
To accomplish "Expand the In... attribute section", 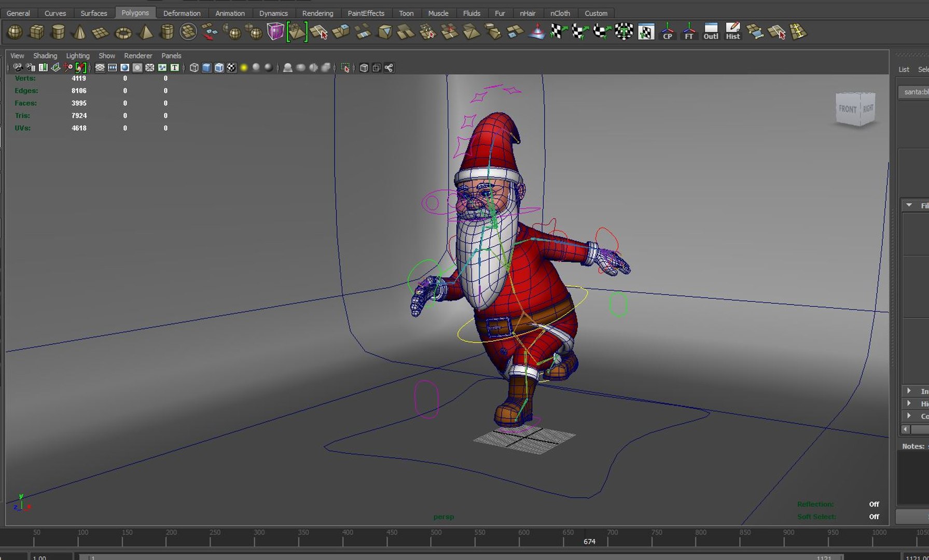I will tap(909, 391).
